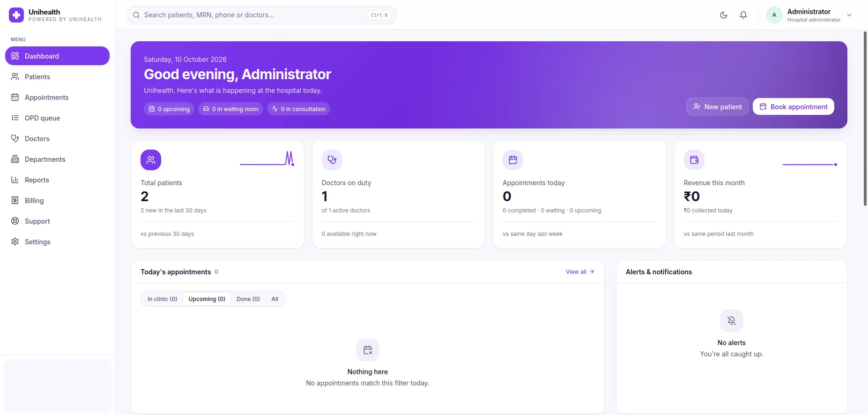868x415 pixels.
Task: Click the 0 in consultation chip
Action: (298, 109)
